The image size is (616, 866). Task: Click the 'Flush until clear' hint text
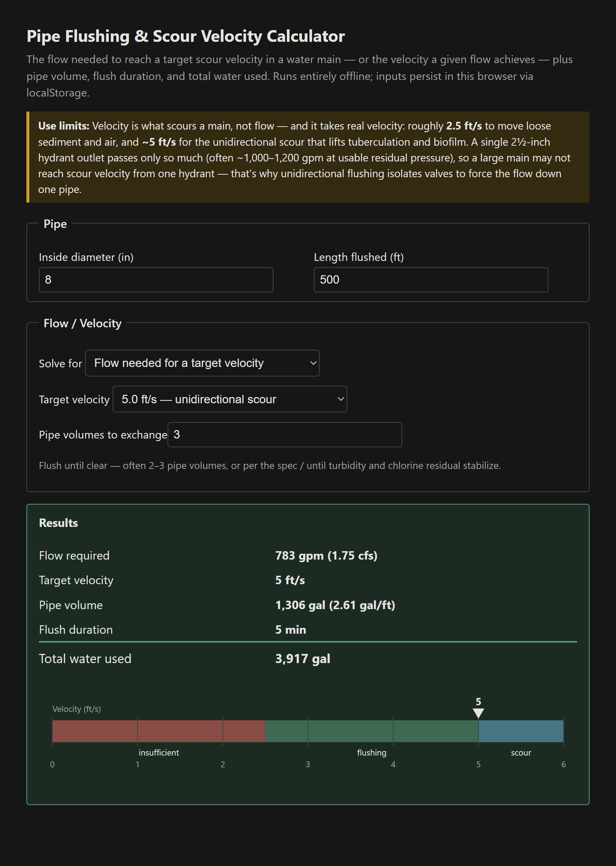tap(270, 466)
